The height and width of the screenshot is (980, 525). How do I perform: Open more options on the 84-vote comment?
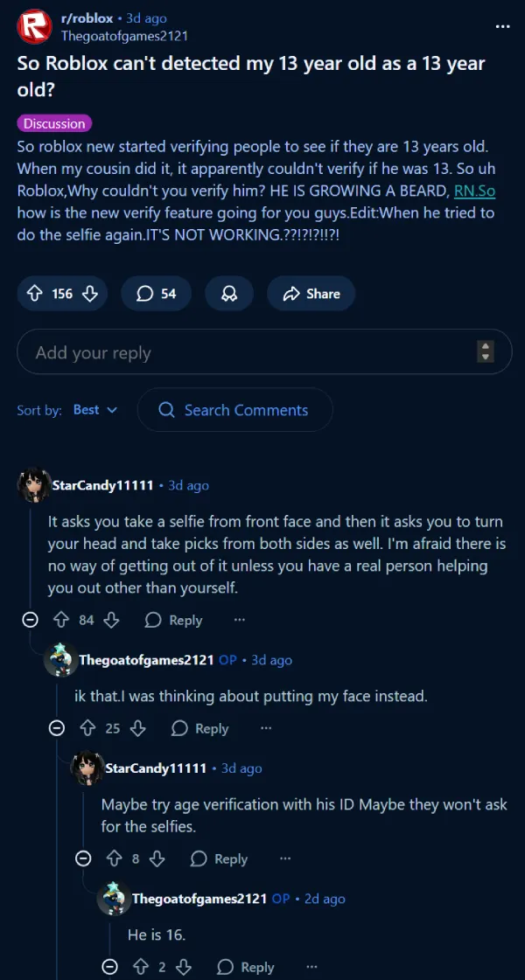click(240, 620)
